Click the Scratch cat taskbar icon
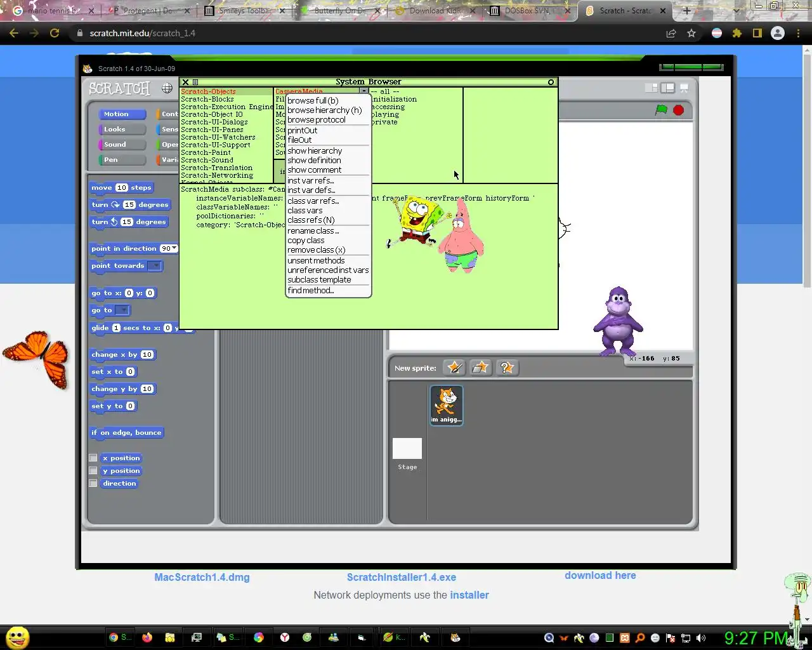This screenshot has height=650, width=812. pyautogui.click(x=455, y=637)
